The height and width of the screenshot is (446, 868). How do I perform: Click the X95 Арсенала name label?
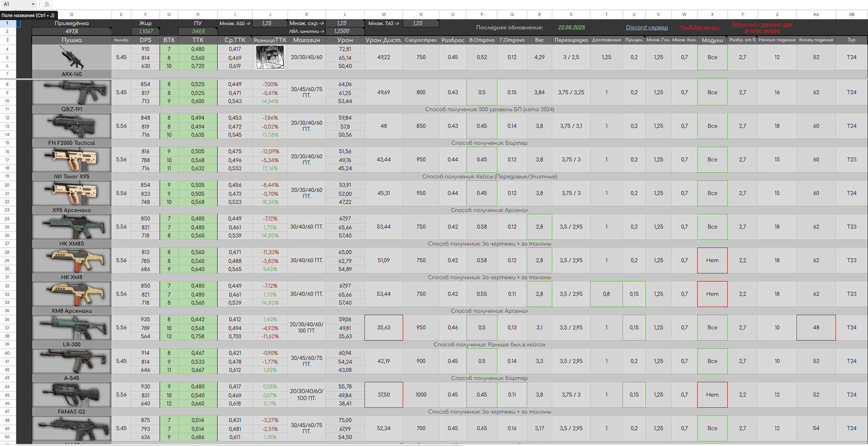coord(71,210)
